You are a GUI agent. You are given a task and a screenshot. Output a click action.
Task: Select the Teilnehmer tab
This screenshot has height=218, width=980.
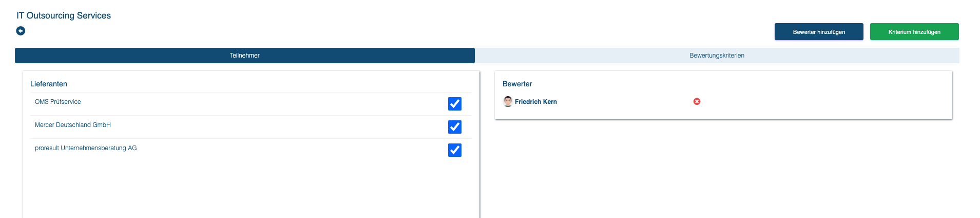pos(244,56)
